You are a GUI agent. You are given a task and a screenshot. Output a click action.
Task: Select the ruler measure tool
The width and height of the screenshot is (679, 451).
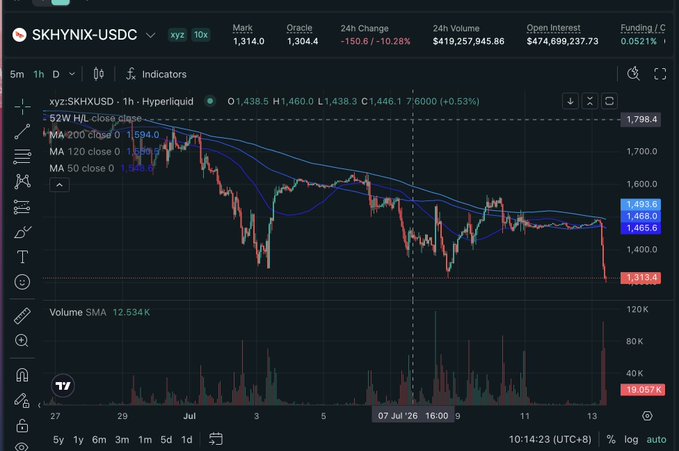(22, 316)
